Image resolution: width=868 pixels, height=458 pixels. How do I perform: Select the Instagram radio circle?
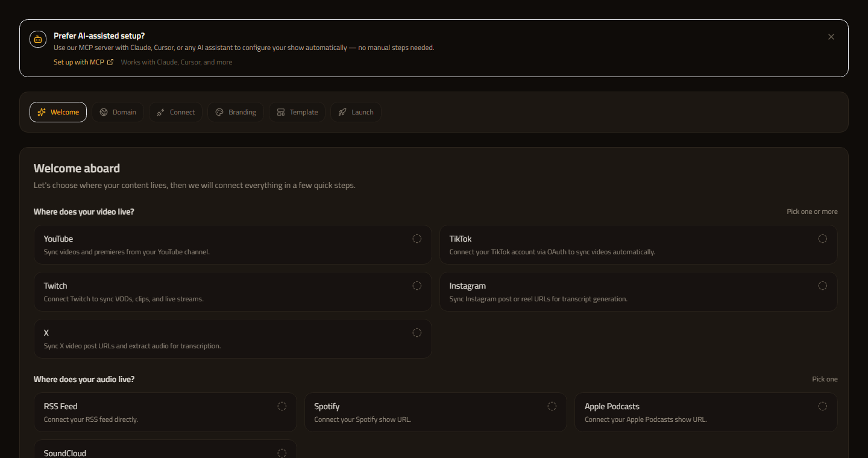point(822,286)
